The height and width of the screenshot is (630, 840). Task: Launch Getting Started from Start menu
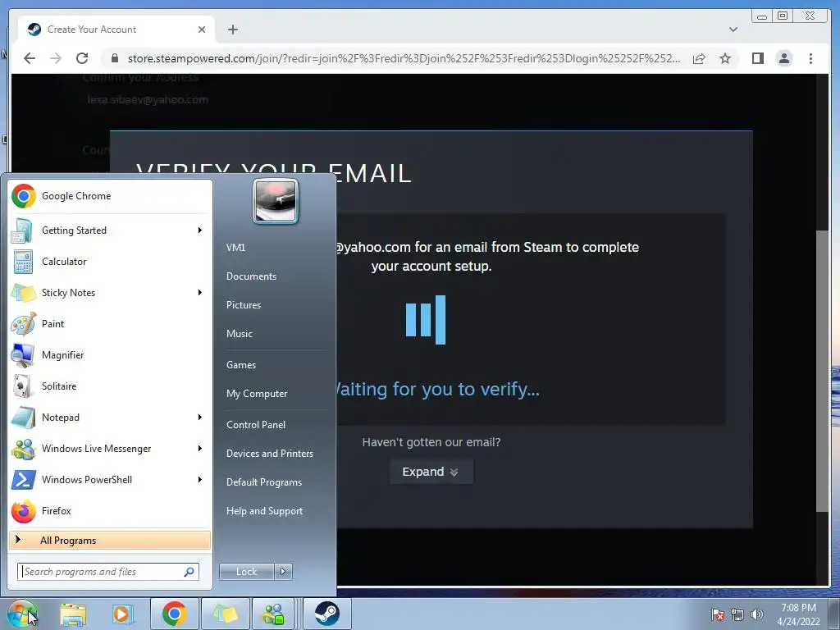pos(111,231)
